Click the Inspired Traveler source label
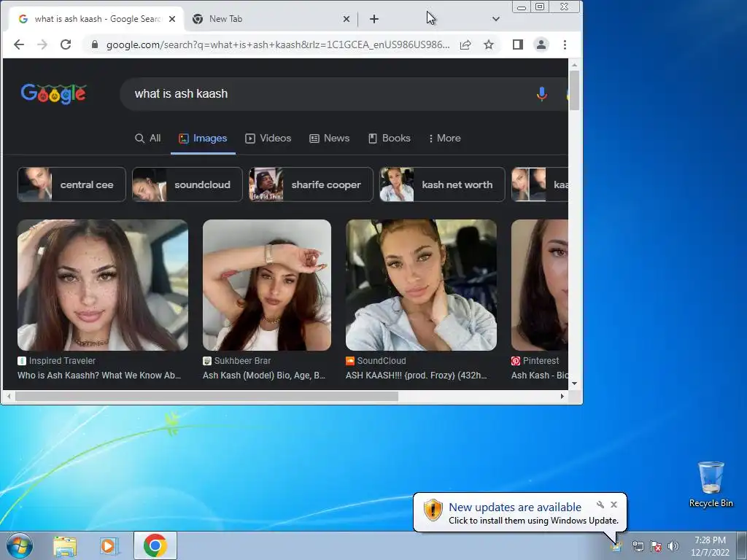This screenshot has height=560, width=747. click(x=57, y=360)
